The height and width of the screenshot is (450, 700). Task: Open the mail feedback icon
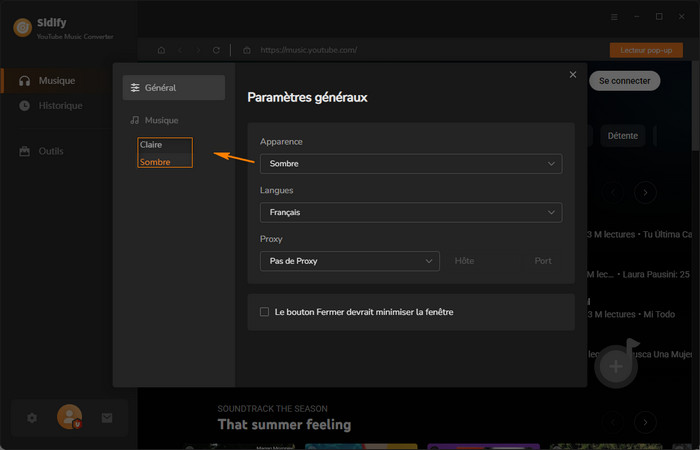[x=107, y=417]
